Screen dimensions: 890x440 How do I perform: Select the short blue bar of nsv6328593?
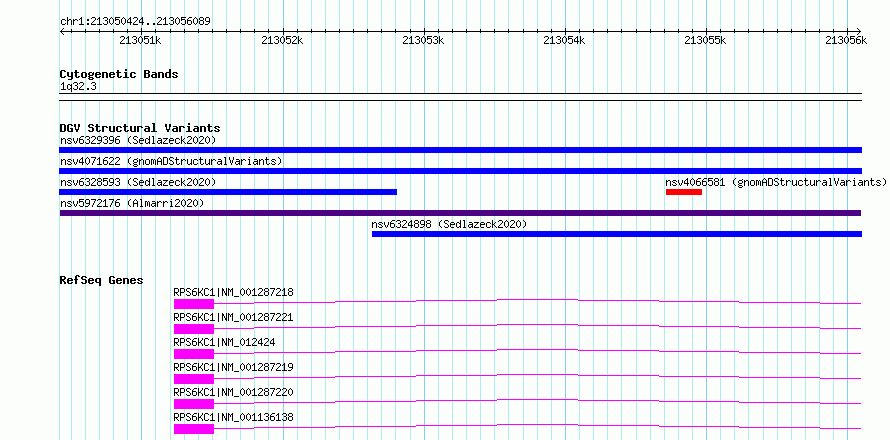click(x=228, y=192)
